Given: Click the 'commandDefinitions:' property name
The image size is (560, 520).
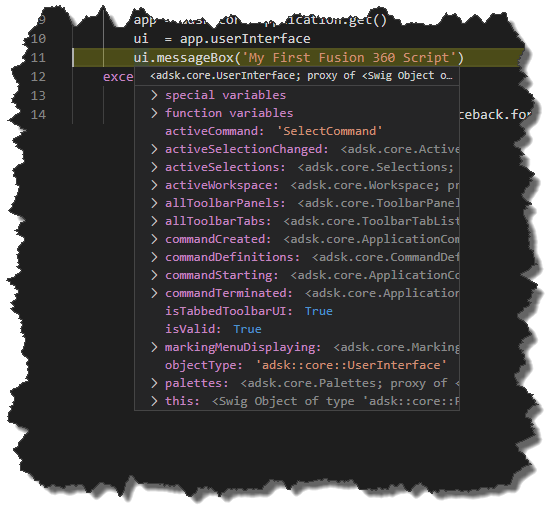Looking at the screenshot, I should tap(232, 257).
